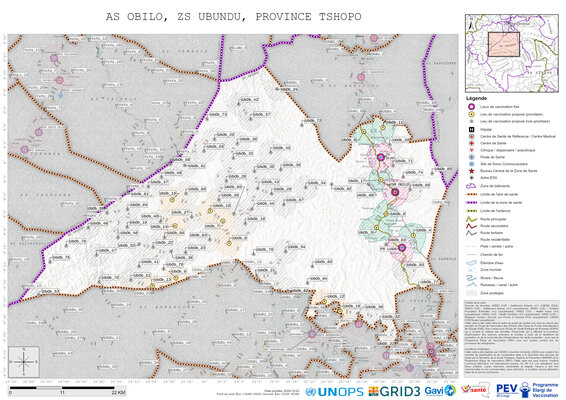
Task: Click the purple health zone boundary legend swatch
Action: click(x=472, y=203)
